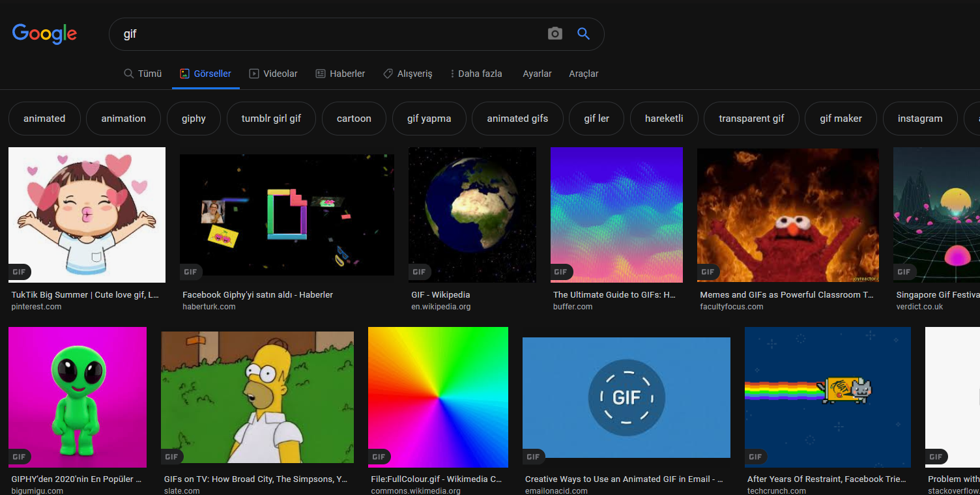Open the blue GIF circle thumbnail
This screenshot has width=980, height=495.
626,397
